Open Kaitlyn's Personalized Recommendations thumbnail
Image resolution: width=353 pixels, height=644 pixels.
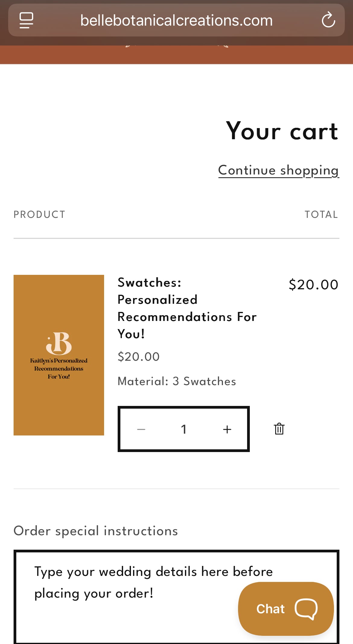[x=59, y=355]
